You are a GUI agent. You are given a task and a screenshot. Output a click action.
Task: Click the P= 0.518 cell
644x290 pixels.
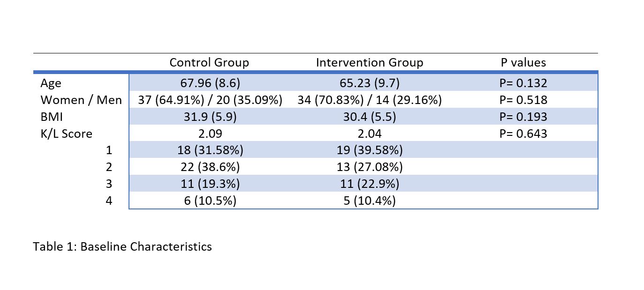[x=523, y=100]
